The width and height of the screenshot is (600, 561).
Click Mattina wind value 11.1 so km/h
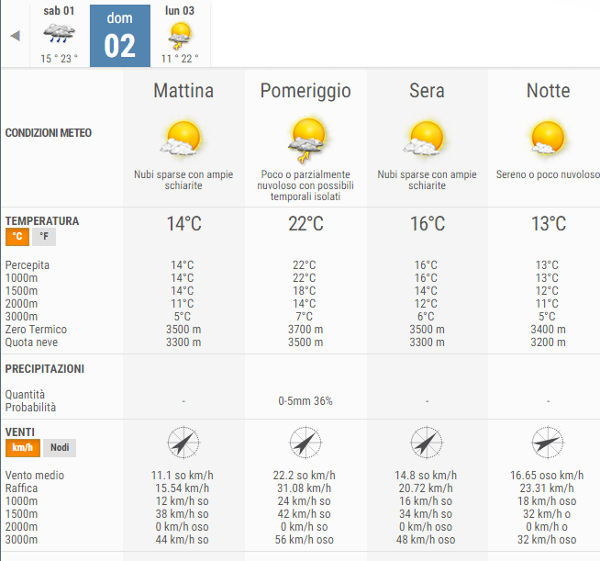click(x=182, y=475)
